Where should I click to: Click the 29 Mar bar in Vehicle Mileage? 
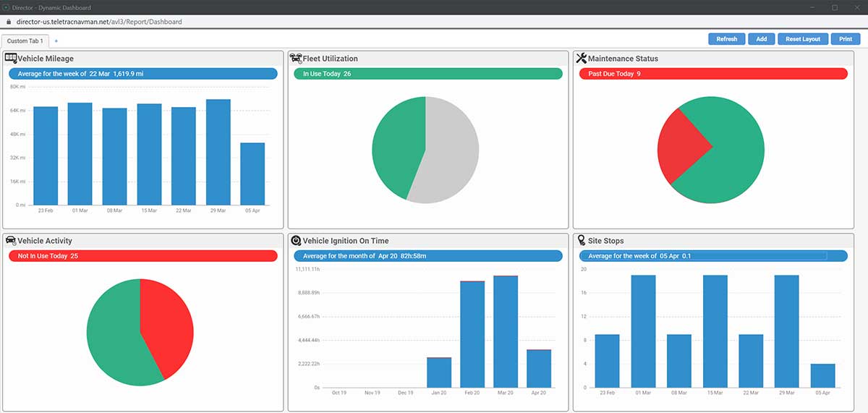pos(218,153)
